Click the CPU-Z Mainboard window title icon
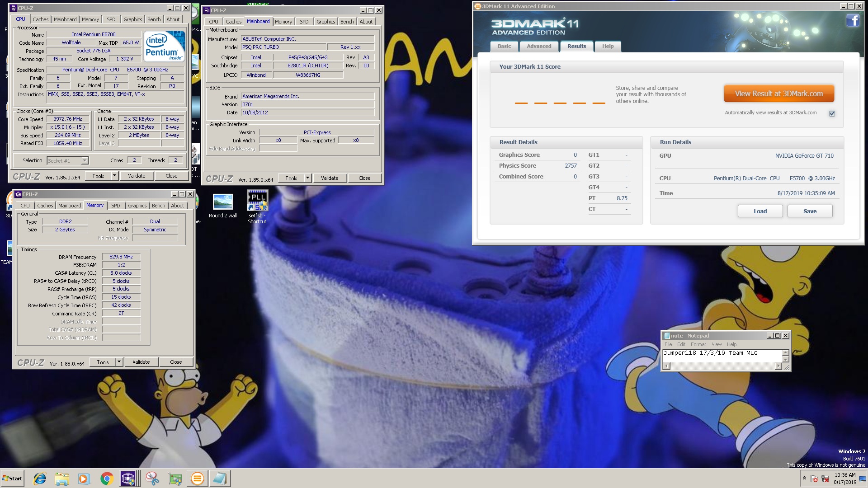Screen dimensions: 868x488 pyautogui.click(x=207, y=10)
